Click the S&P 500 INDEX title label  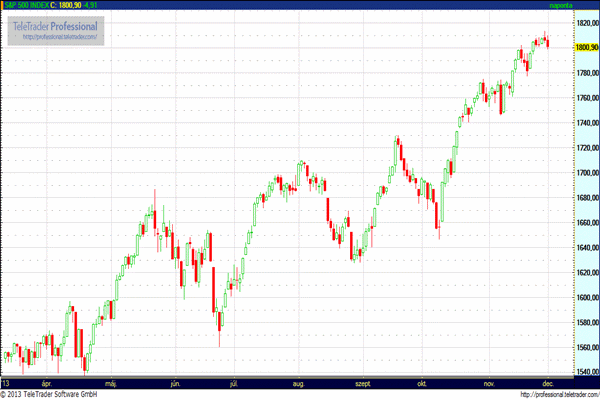(x=26, y=5)
